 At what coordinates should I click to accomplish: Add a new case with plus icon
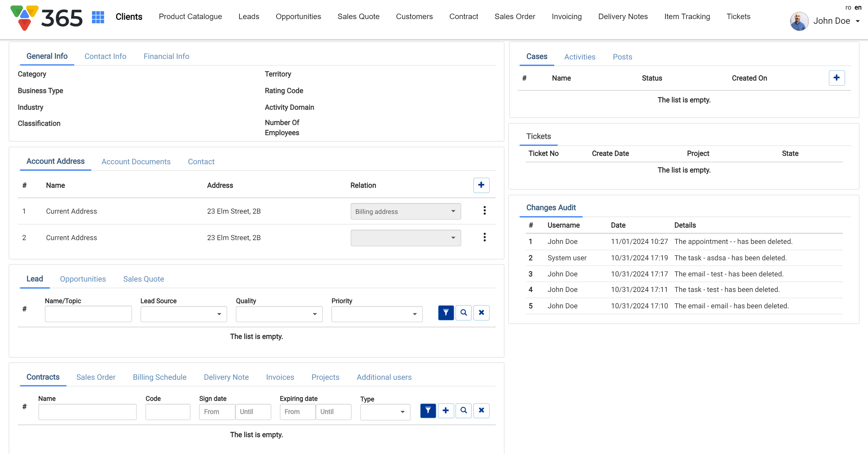pyautogui.click(x=836, y=78)
